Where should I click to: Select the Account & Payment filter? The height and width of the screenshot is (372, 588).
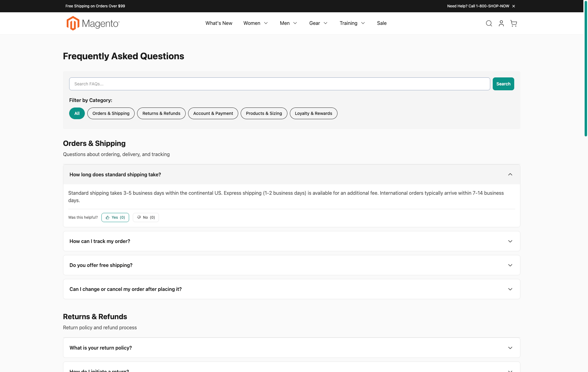213,113
